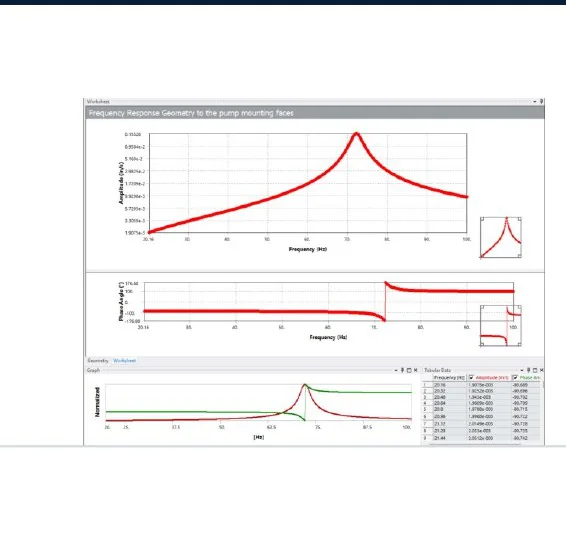Screen dimensions: 566x537
Task: Click the Frequency Response worksheet title bar
Action: click(x=315, y=113)
